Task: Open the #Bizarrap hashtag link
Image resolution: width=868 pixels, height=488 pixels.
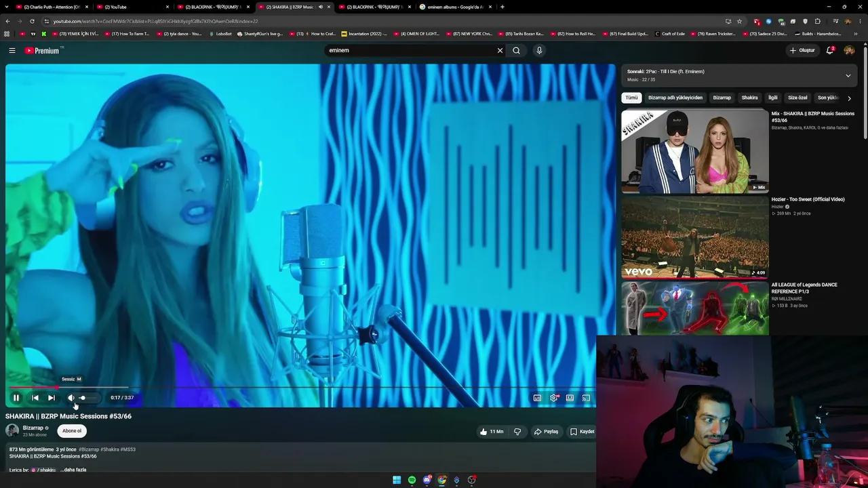Action: click(x=89, y=449)
